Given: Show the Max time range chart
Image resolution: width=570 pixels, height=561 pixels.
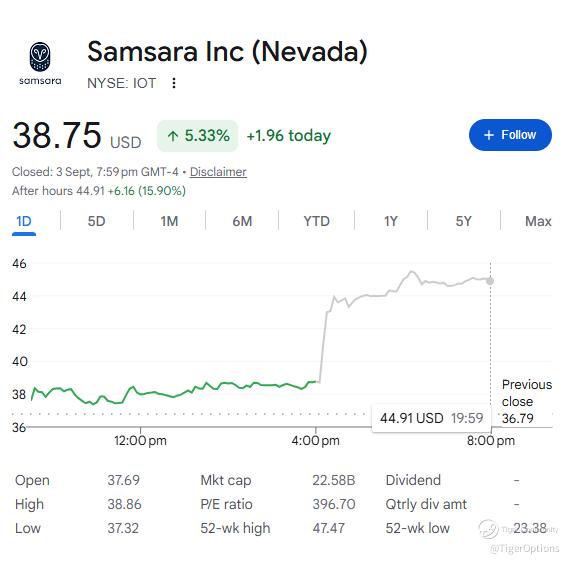Looking at the screenshot, I should [538, 221].
